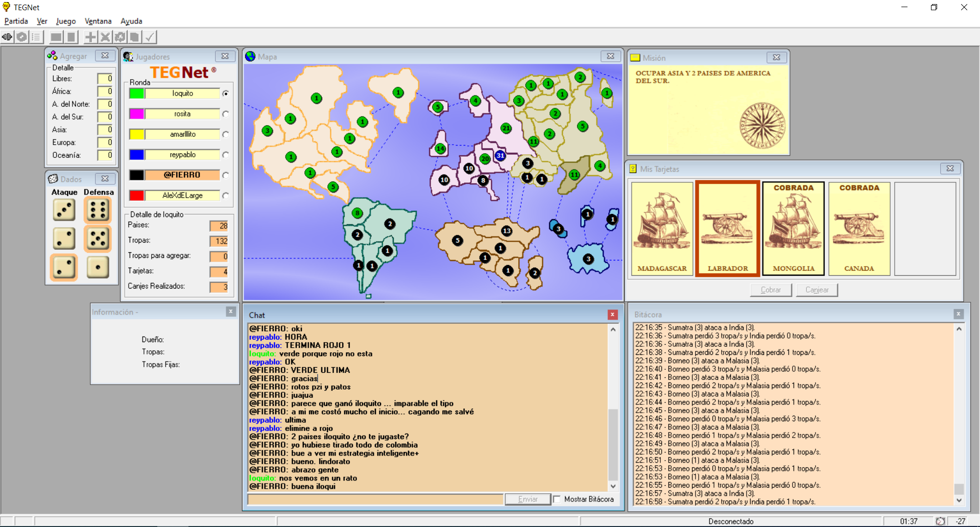Click the Jugadores panel players icon

tap(128, 56)
